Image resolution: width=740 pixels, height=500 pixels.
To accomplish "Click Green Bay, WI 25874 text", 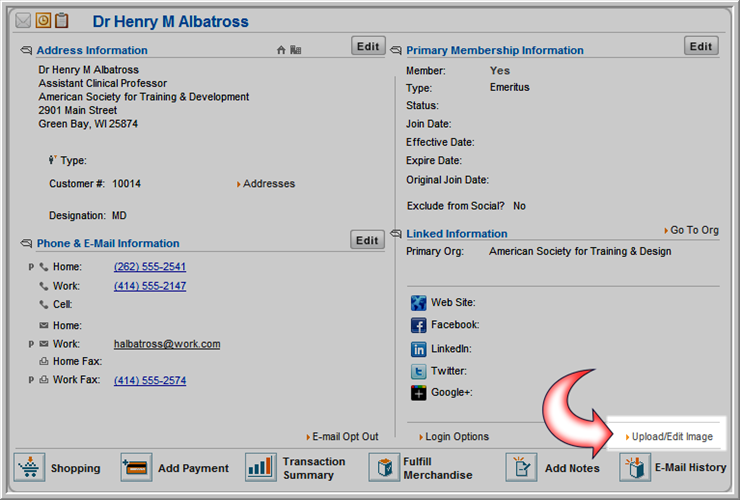I will [x=88, y=124].
